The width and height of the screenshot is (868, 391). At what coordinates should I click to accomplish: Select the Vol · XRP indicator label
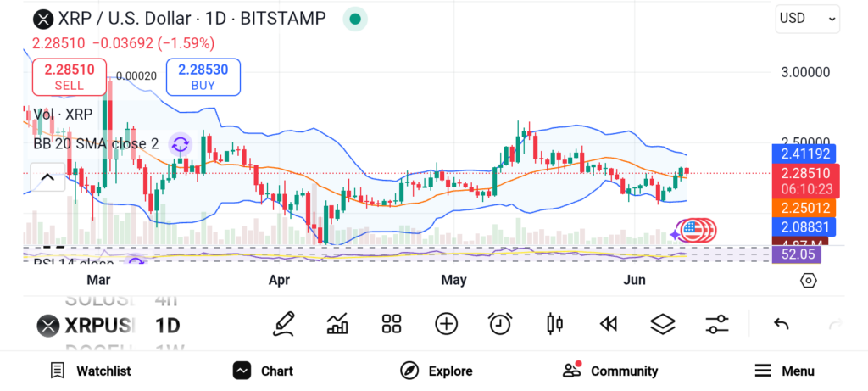(x=63, y=115)
